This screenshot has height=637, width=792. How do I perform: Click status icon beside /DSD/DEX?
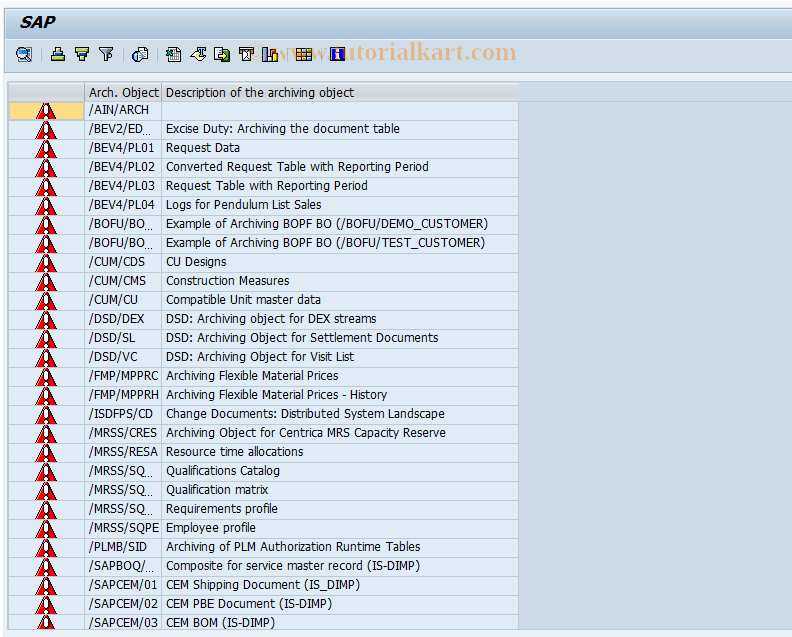(x=46, y=320)
